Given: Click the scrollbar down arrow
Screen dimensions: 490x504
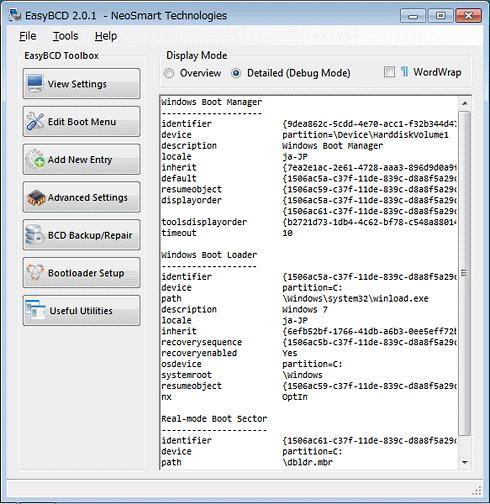Looking at the screenshot, I should (465, 462).
